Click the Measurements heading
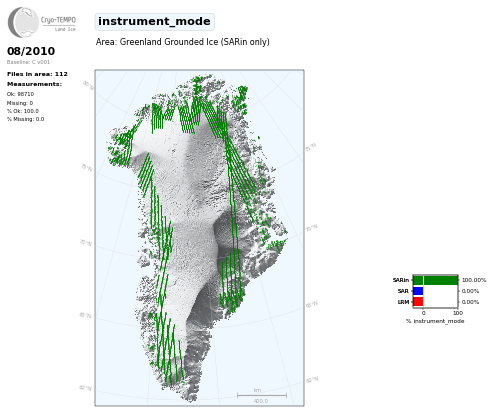492x410 pixels. point(34,84)
